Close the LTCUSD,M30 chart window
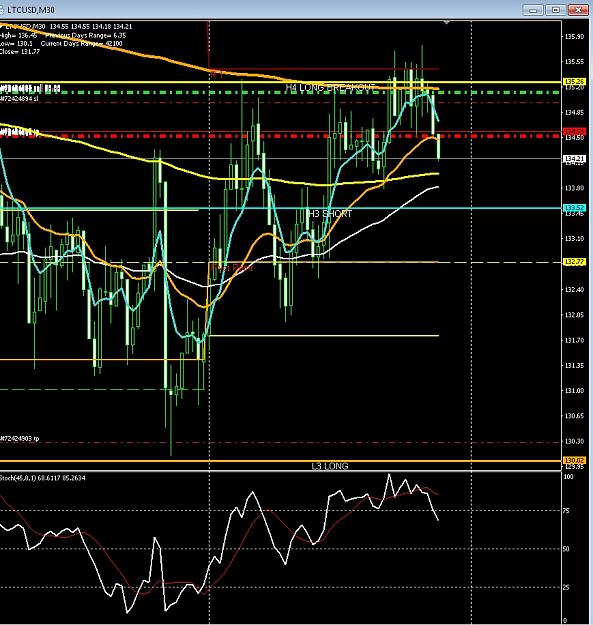The height and width of the screenshot is (625, 593). [578, 10]
